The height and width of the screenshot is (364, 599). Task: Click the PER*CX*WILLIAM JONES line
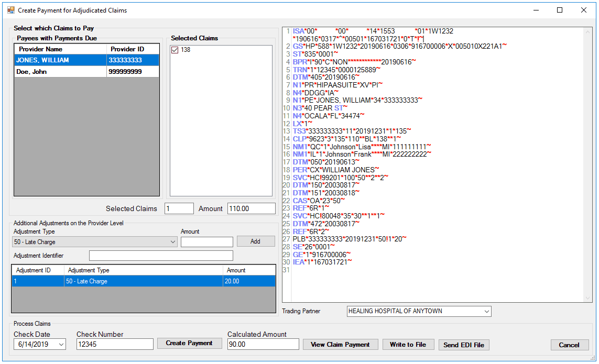pyautogui.click(x=336, y=170)
